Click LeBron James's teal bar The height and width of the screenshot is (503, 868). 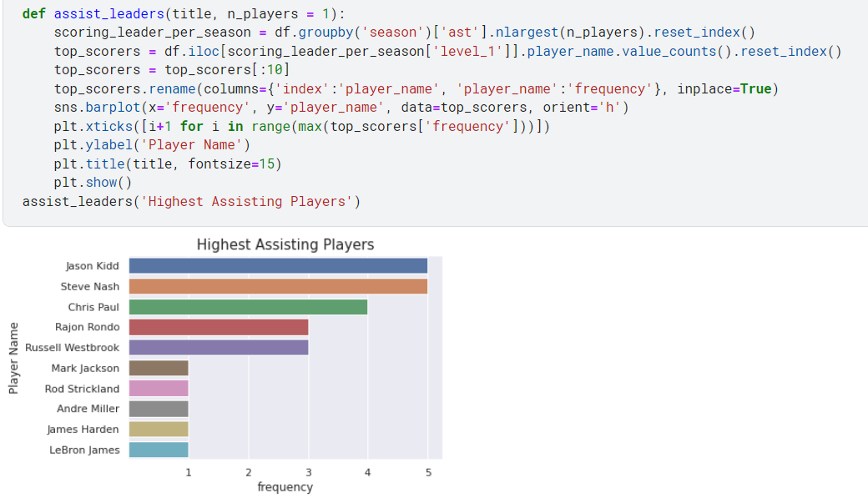[157, 449]
